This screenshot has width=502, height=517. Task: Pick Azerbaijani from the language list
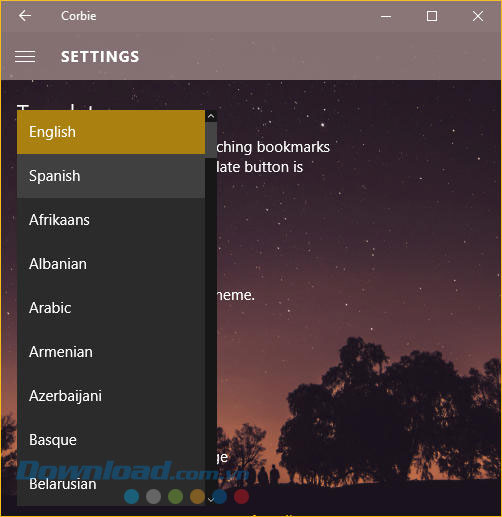[x=111, y=396]
